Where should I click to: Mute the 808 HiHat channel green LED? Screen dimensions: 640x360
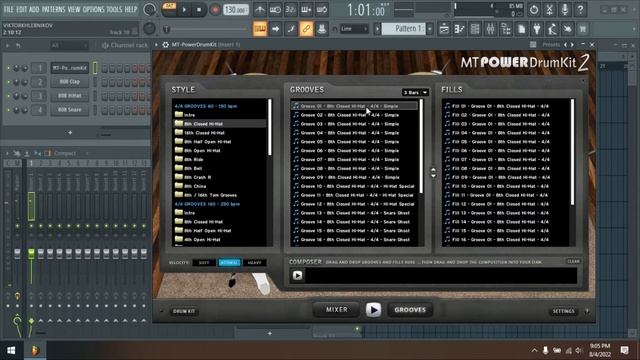click(8, 96)
